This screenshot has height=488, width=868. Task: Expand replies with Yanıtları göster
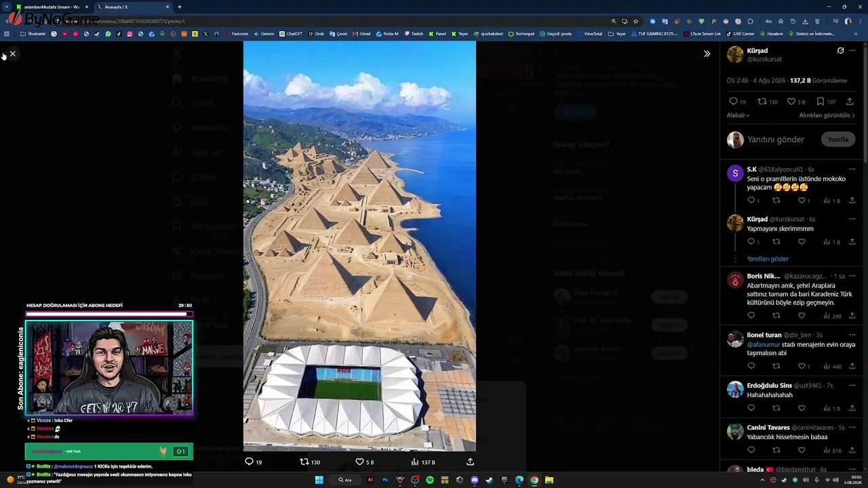768,259
